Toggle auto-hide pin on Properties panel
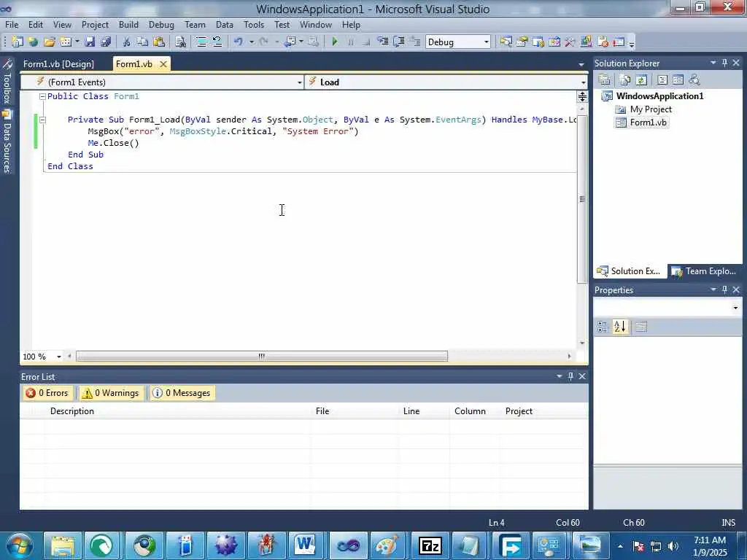 coord(724,289)
